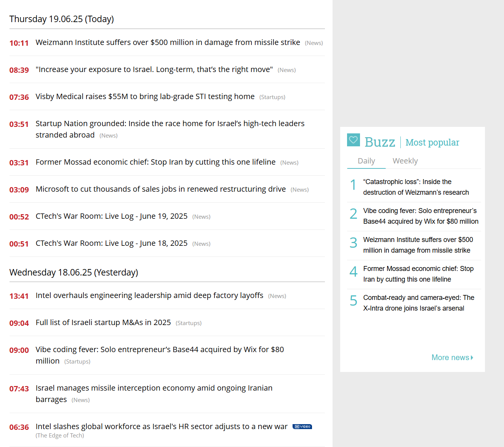The image size is (504, 447).
Task: Open Visby Medical raises $55M article
Action: (145, 96)
